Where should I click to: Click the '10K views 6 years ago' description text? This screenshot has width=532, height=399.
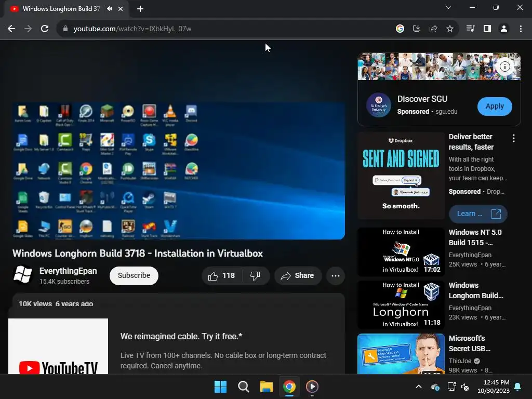tap(56, 303)
